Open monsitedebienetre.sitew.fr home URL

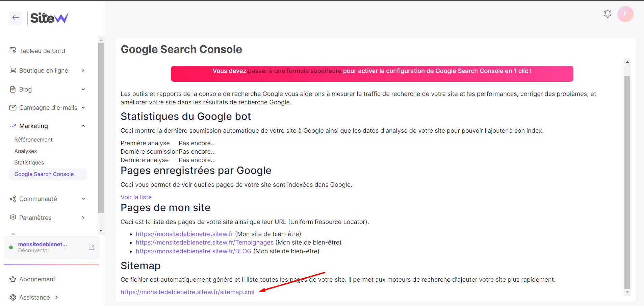point(184,234)
